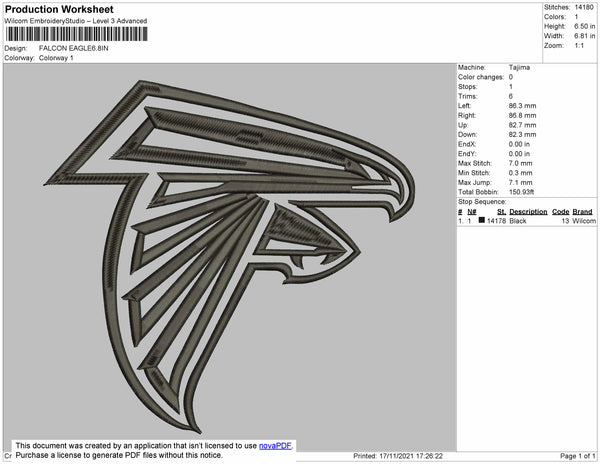Click the Zoom value 1:1
The image size is (600, 464).
click(x=579, y=46)
